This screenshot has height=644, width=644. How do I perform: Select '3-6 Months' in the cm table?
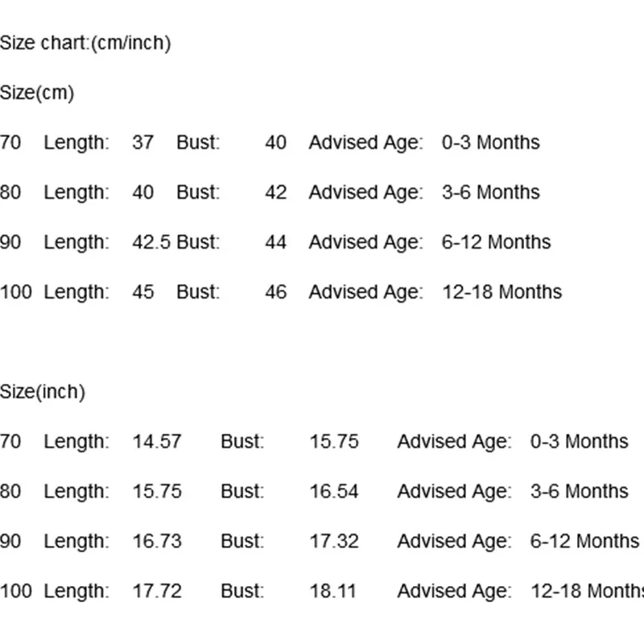click(491, 192)
